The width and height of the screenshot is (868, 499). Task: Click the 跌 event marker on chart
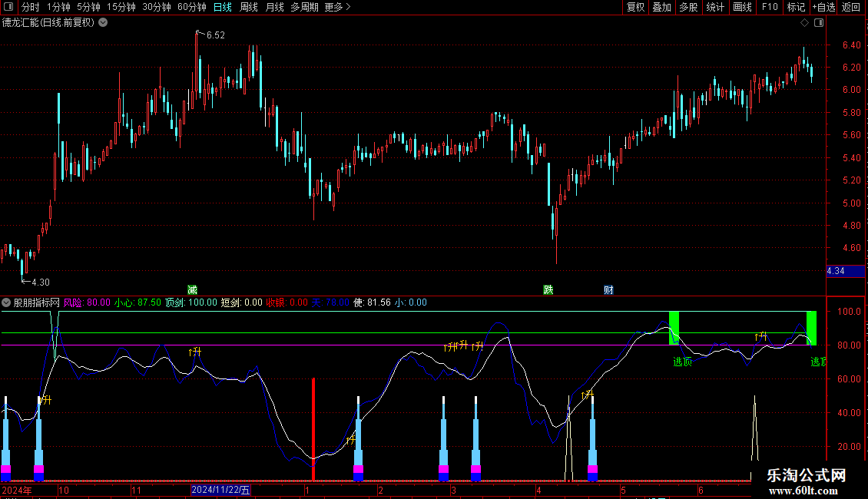tap(548, 290)
